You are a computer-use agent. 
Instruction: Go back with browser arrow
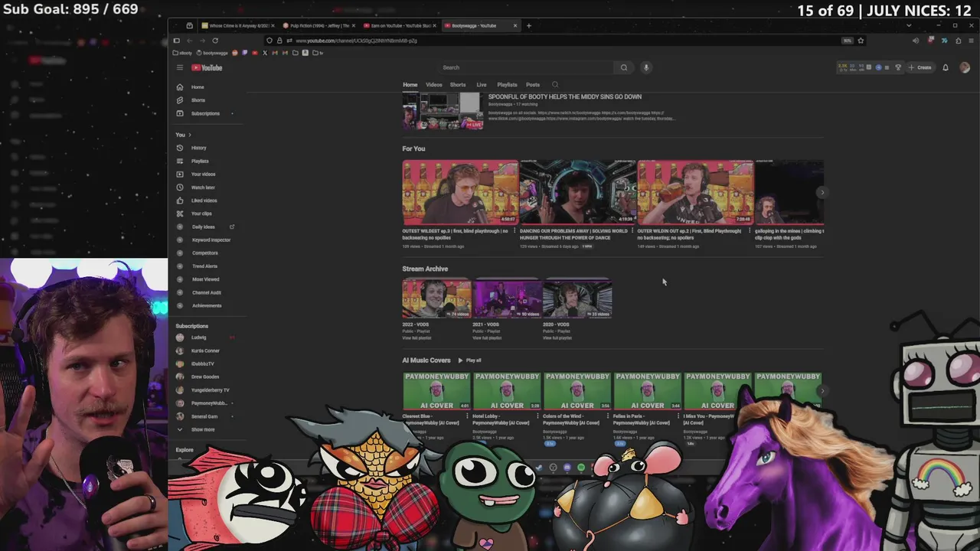click(190, 41)
